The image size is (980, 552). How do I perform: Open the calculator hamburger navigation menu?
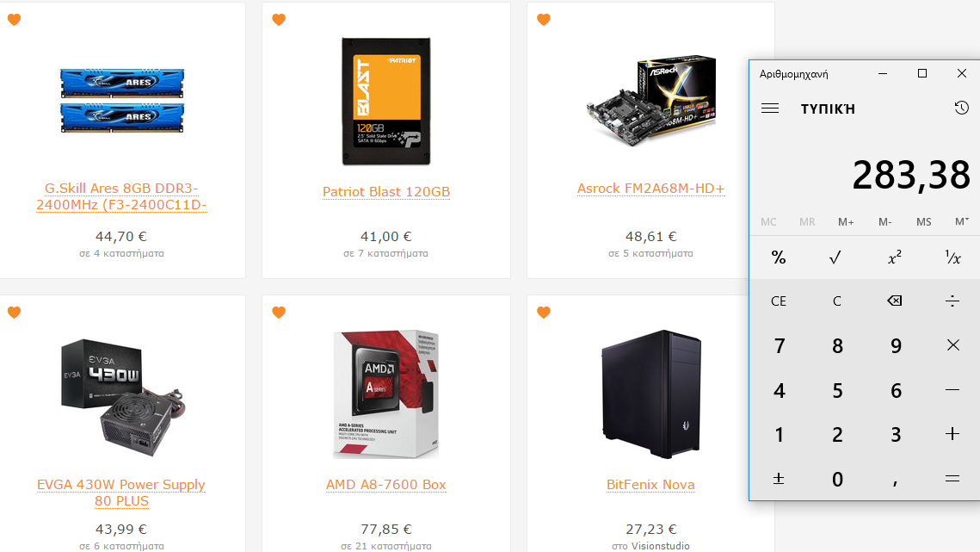pyautogui.click(x=770, y=109)
